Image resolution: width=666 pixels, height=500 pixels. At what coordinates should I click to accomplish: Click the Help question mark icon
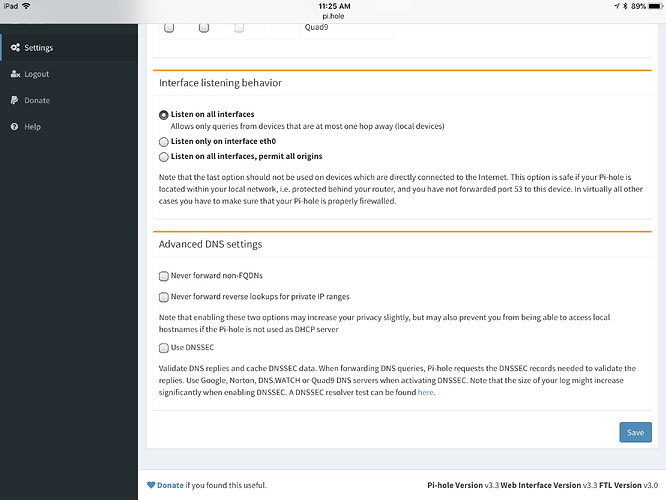(x=15, y=127)
